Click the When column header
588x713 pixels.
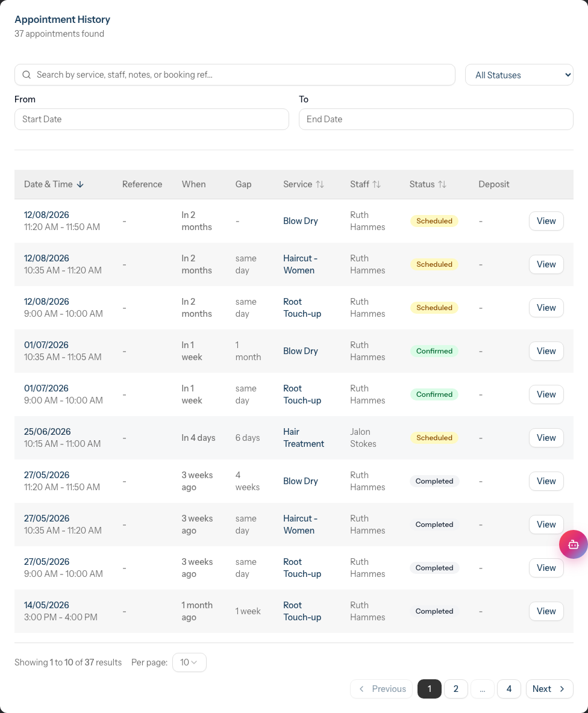[x=194, y=184]
